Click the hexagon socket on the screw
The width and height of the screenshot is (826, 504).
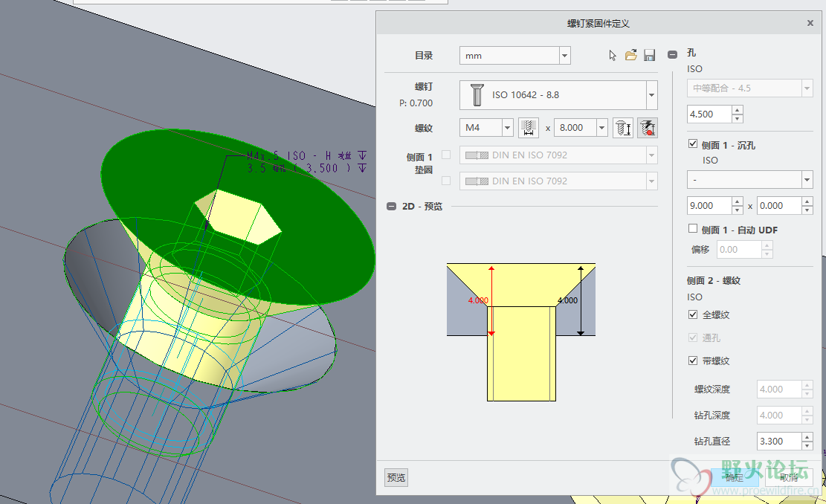pos(238,216)
